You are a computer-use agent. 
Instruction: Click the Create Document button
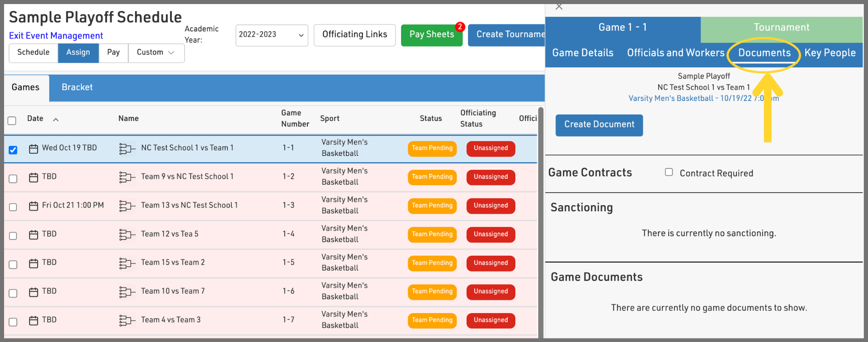599,125
